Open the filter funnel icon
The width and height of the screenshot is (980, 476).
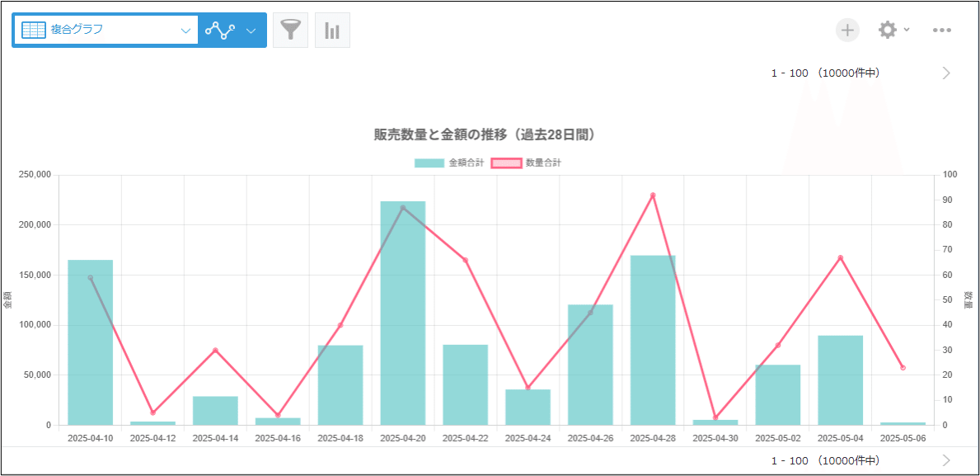click(290, 31)
